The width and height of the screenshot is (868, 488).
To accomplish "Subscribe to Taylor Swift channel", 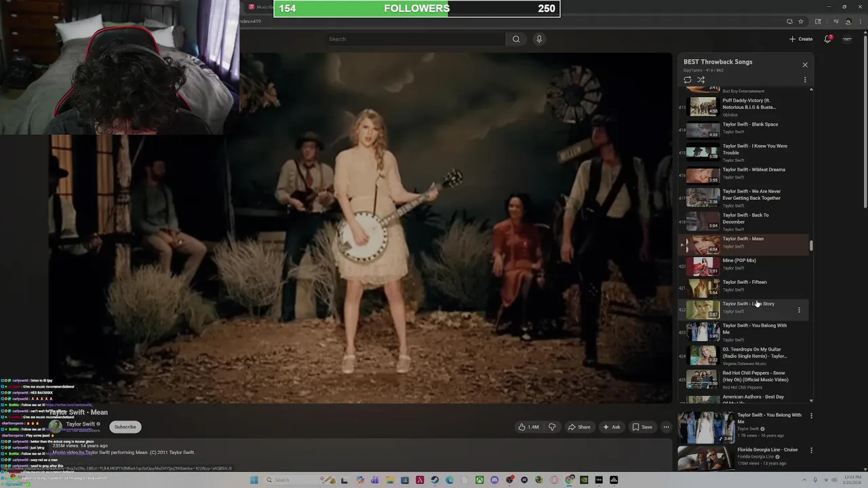I will tap(125, 427).
